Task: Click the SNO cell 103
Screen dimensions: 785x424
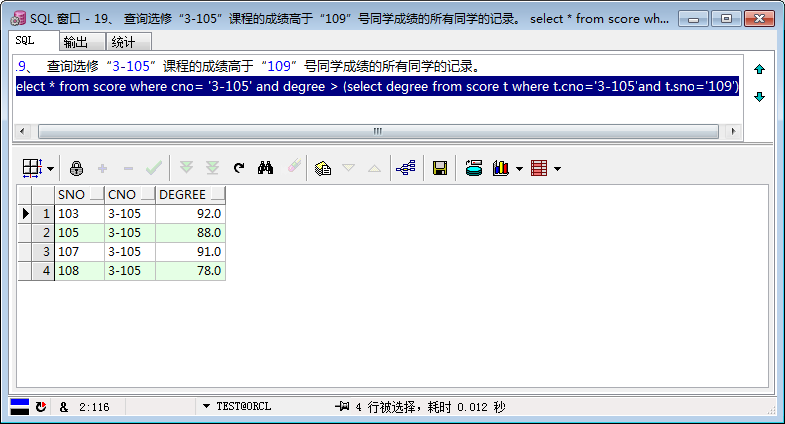Action: click(x=80, y=214)
